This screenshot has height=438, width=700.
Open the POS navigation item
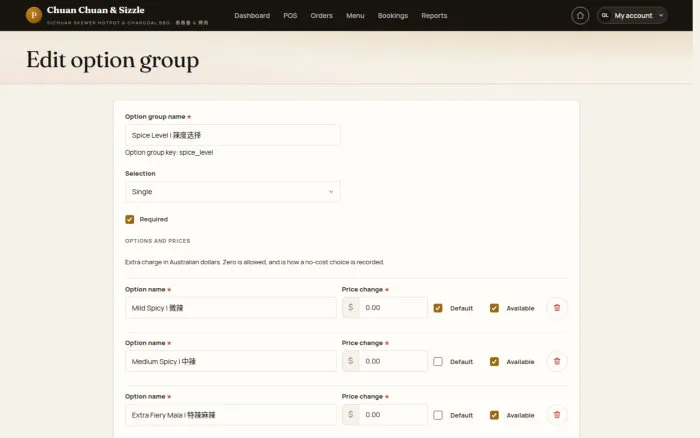point(290,16)
